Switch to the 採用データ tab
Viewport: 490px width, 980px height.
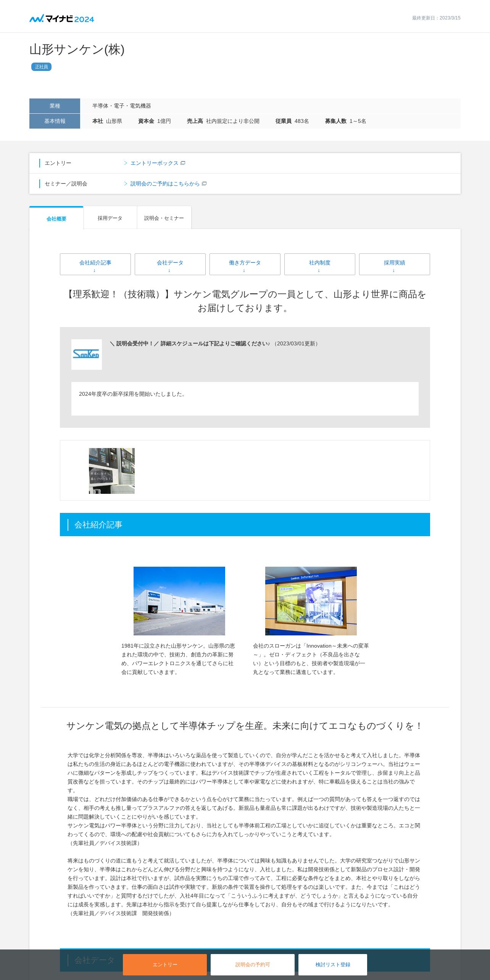110,218
